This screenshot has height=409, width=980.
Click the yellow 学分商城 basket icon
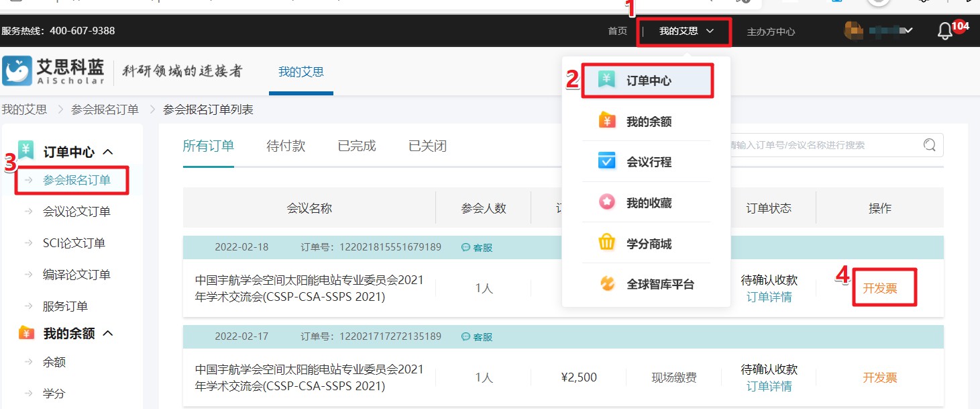coord(606,242)
